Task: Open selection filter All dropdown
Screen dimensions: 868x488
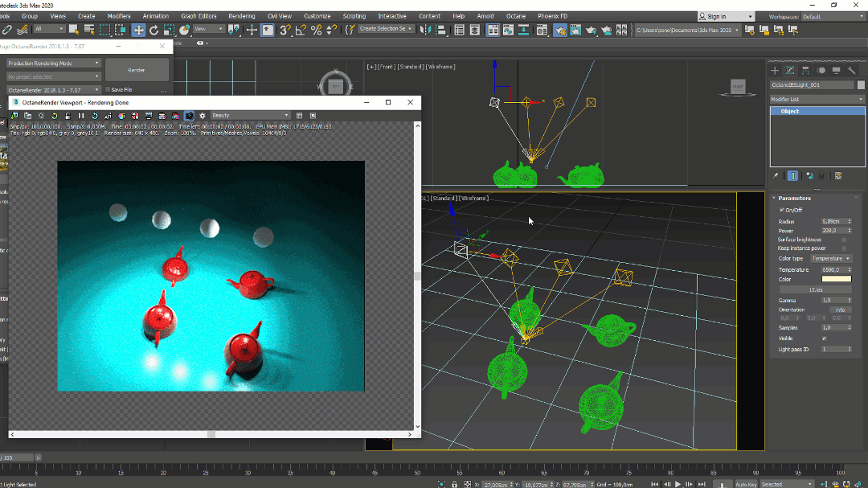Action: point(49,29)
